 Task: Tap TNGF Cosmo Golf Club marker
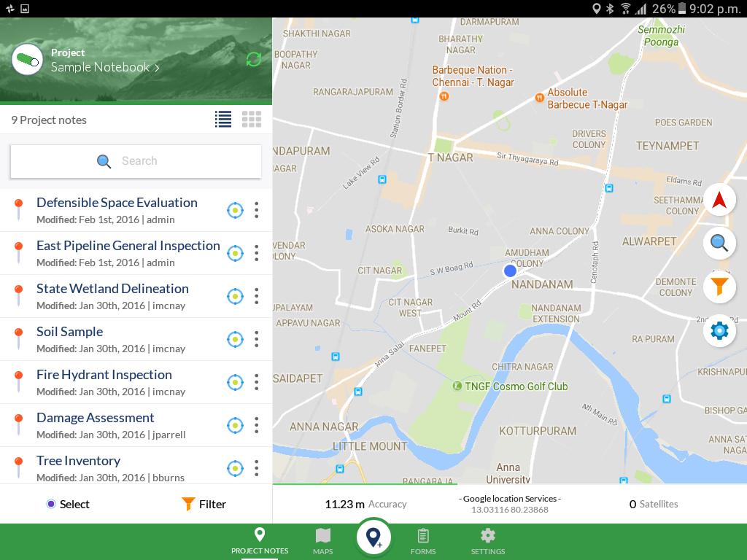tap(457, 386)
